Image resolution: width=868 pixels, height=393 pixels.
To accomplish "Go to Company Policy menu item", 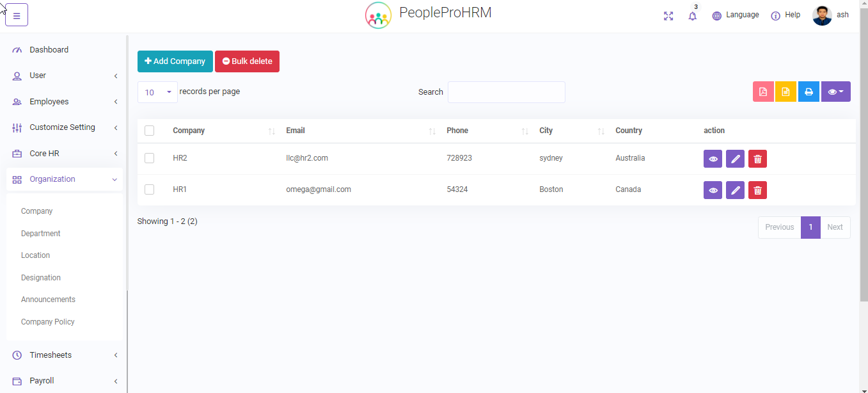I will point(48,322).
